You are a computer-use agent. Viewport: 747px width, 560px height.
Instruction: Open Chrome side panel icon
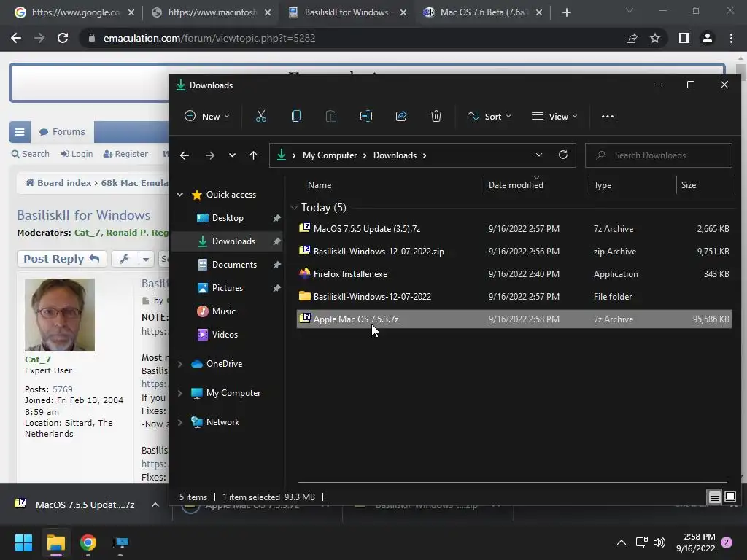pos(684,38)
